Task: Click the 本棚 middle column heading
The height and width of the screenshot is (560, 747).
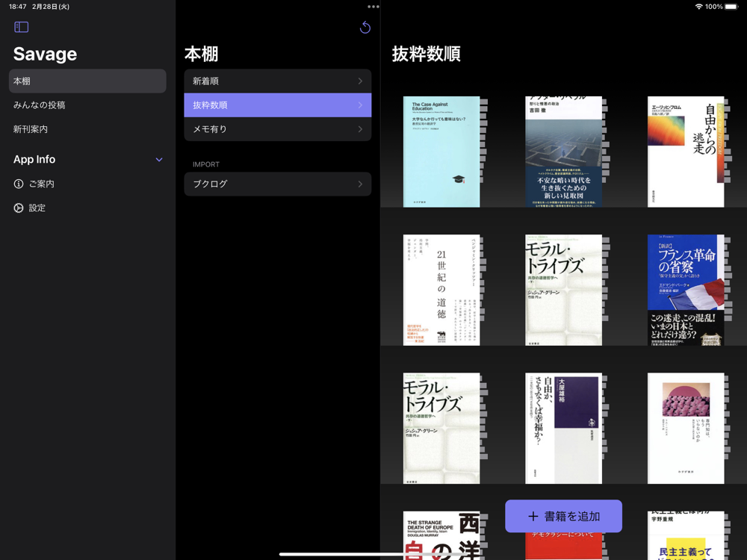Action: (x=202, y=54)
